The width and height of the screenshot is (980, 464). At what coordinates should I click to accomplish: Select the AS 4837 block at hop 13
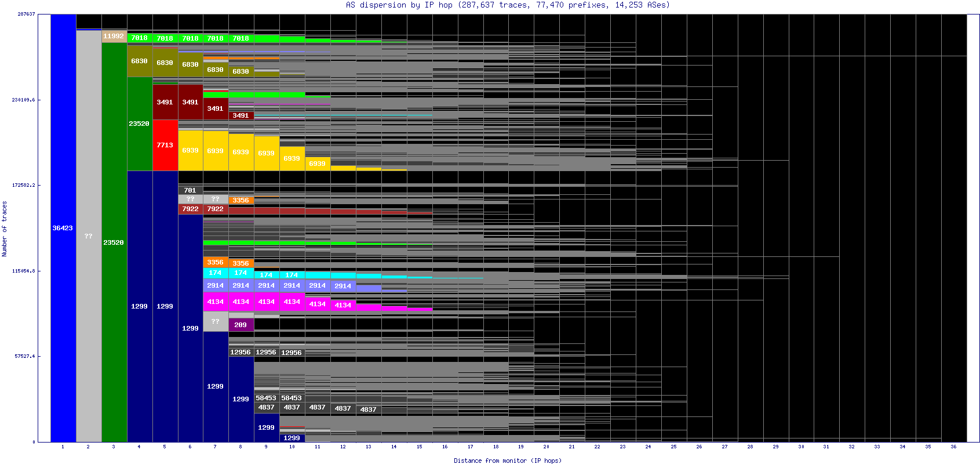pos(369,409)
